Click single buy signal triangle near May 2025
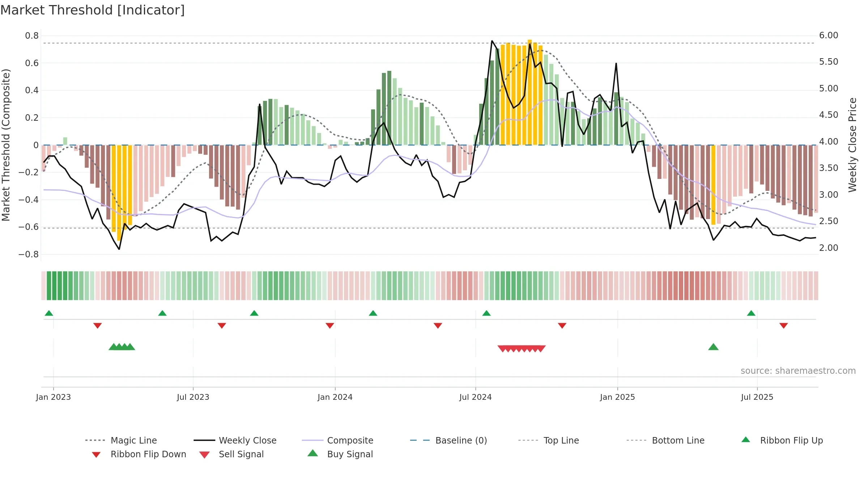The width and height of the screenshot is (868, 488). pyautogui.click(x=713, y=347)
